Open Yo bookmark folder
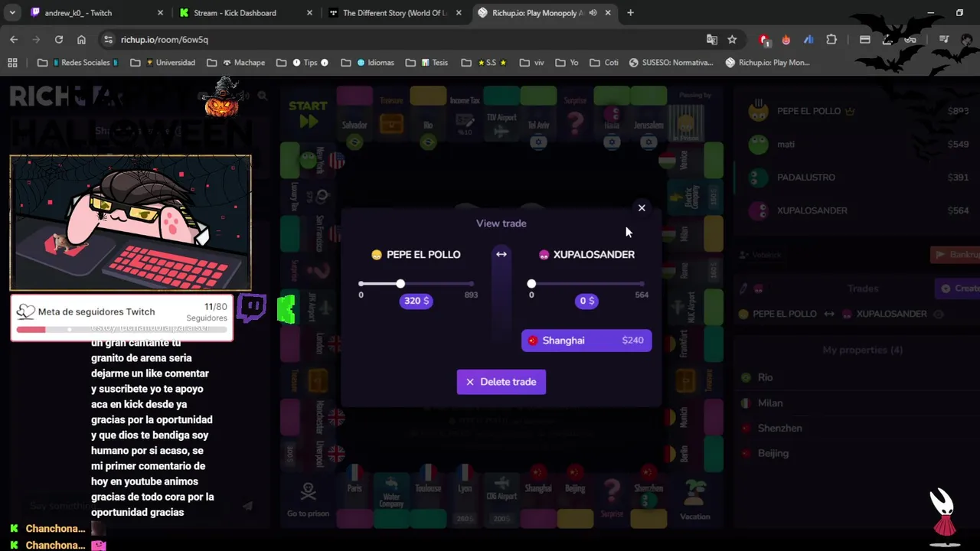Screen dimensions: 980x551 pyautogui.click(x=567, y=63)
